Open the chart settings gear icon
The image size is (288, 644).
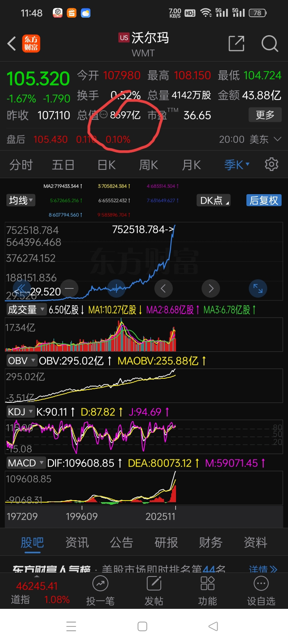point(272,164)
